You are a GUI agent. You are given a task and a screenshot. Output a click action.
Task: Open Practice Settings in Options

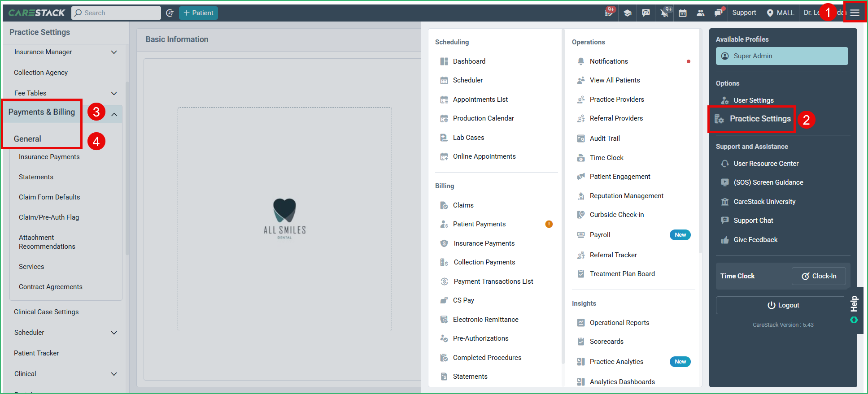click(x=760, y=119)
